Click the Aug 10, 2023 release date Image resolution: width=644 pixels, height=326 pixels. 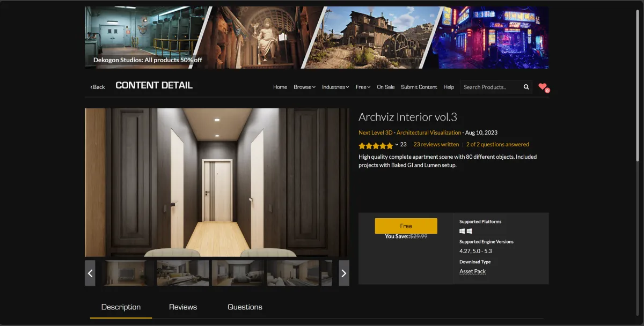(x=481, y=132)
